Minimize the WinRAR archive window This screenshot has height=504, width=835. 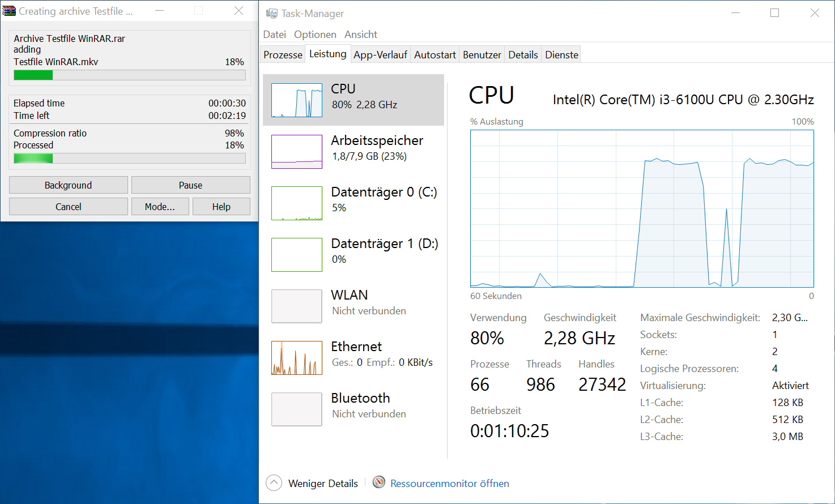160,11
